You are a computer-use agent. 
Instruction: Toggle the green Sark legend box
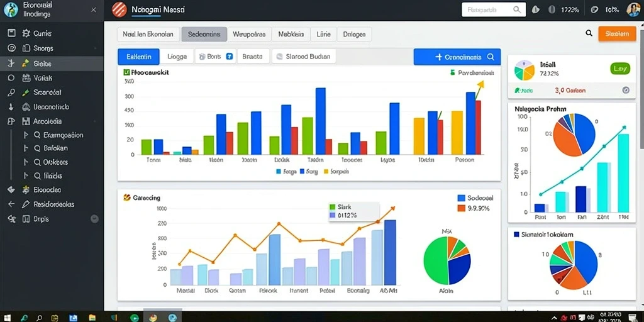tap(333, 207)
